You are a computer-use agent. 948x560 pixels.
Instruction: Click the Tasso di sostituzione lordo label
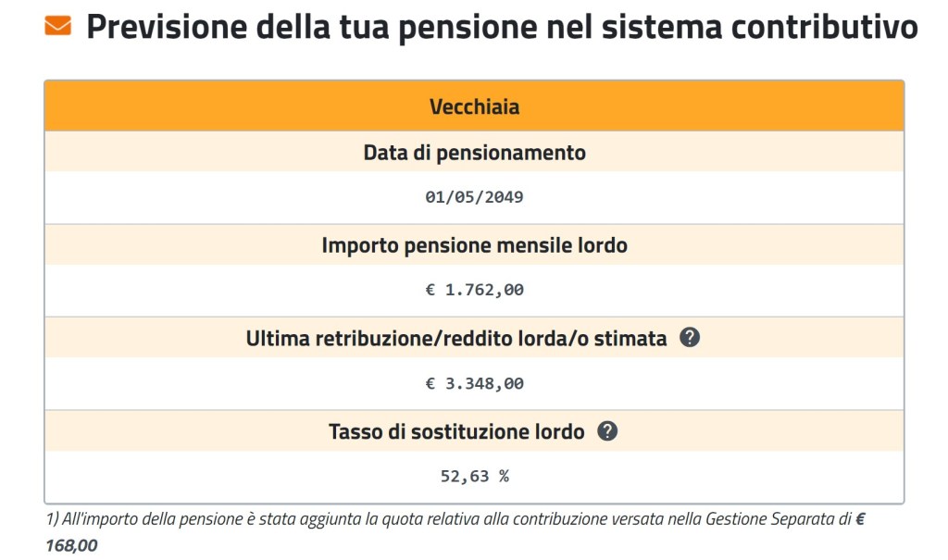coord(456,431)
